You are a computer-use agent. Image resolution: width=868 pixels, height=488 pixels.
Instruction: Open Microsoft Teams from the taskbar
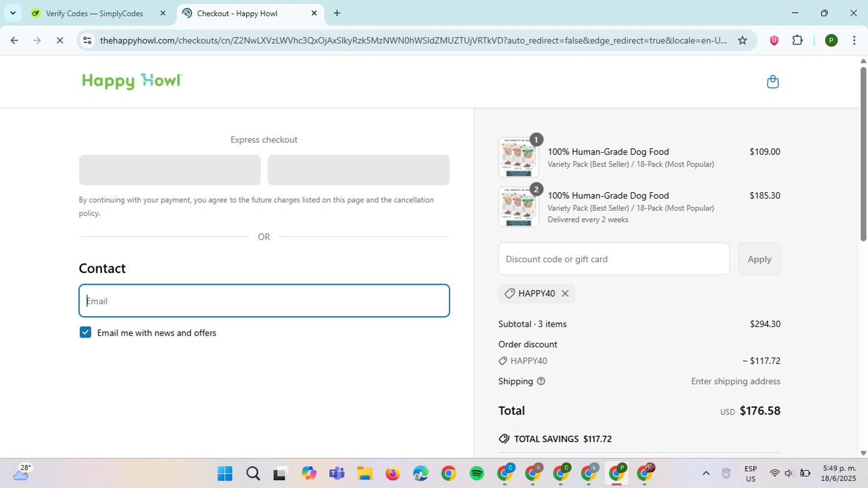tap(337, 474)
